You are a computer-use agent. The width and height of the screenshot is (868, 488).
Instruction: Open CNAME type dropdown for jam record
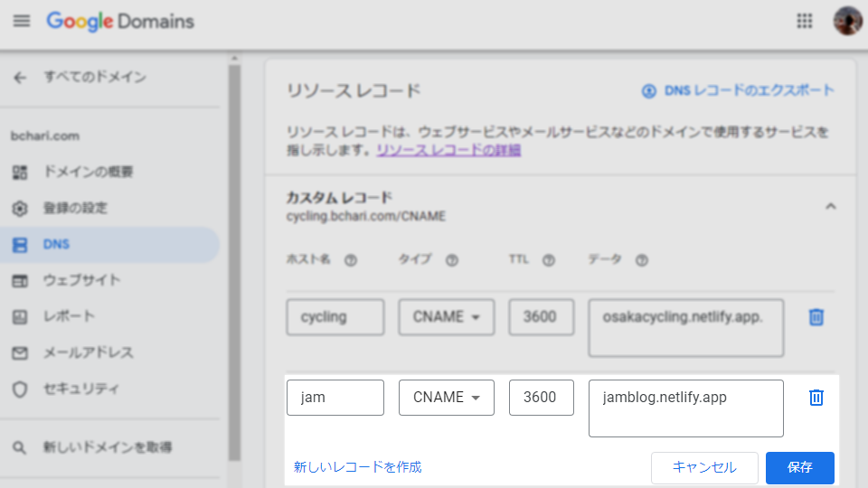click(x=446, y=398)
